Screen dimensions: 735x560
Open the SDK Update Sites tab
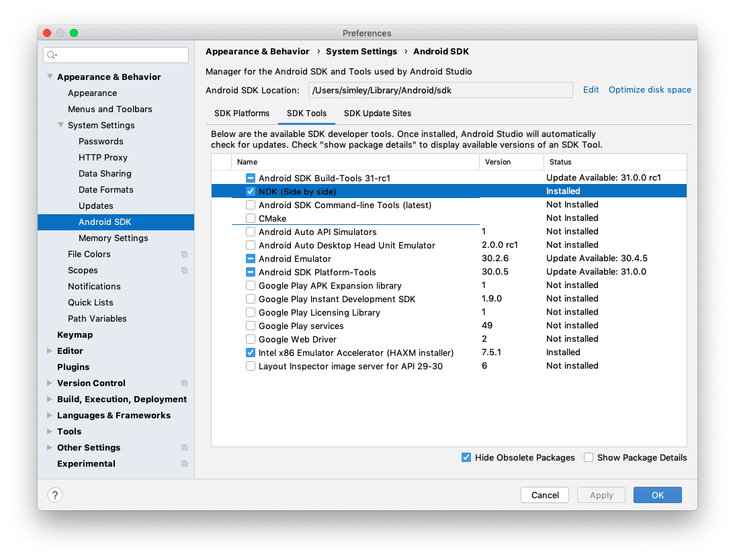(x=378, y=113)
